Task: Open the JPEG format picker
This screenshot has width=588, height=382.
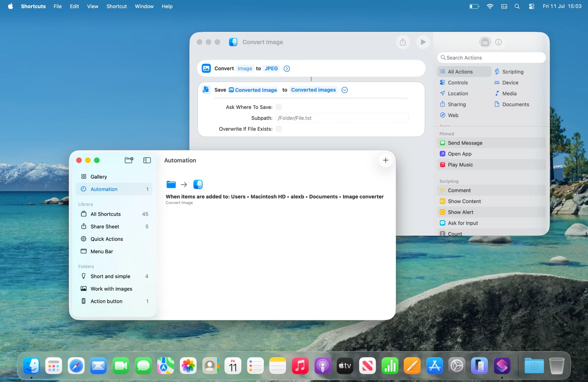Action: pyautogui.click(x=271, y=68)
